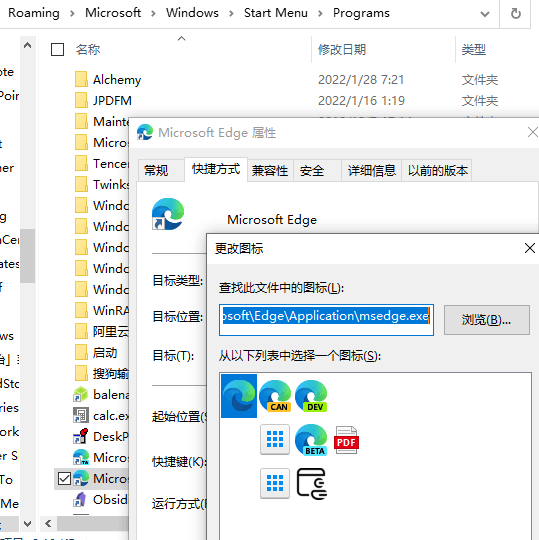Sort by the 类型 column header
The height and width of the screenshot is (540, 539).
[x=474, y=49]
